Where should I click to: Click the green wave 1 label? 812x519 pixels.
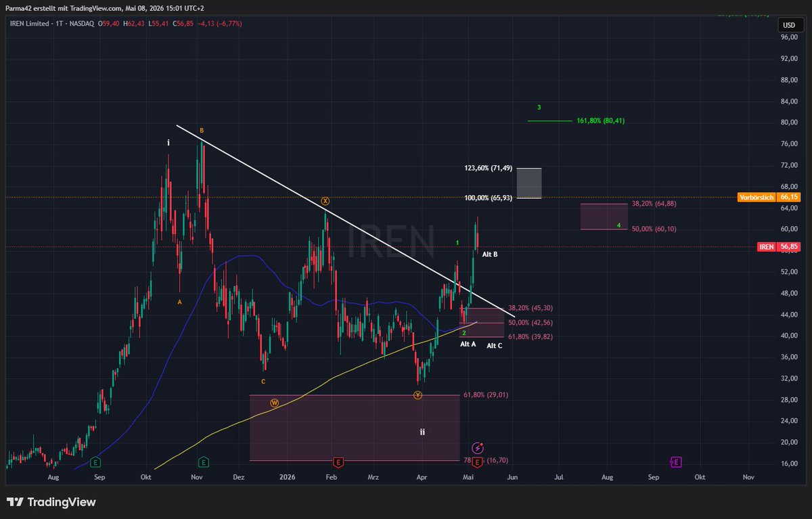coord(457,242)
